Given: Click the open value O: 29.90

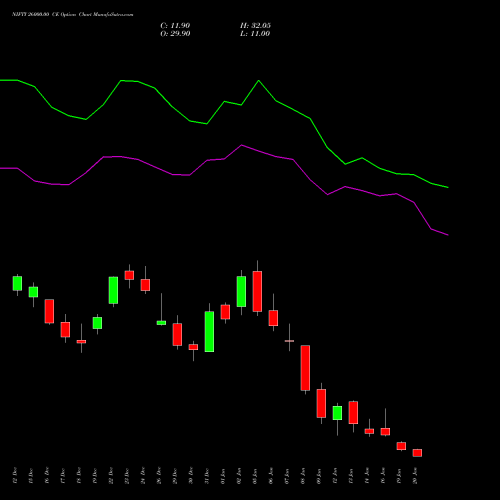Looking at the screenshot, I should [175, 34].
